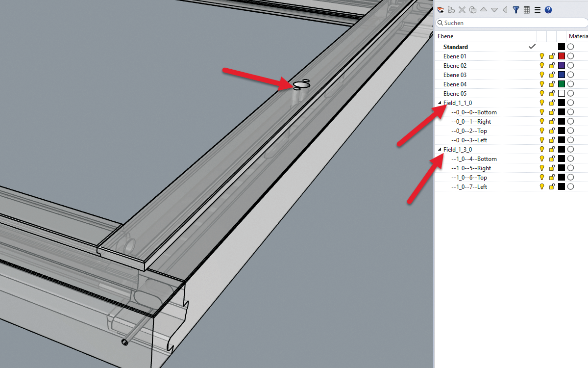Select the --1_0--5--Right sublayer
This screenshot has height=368, width=588.
(x=471, y=168)
